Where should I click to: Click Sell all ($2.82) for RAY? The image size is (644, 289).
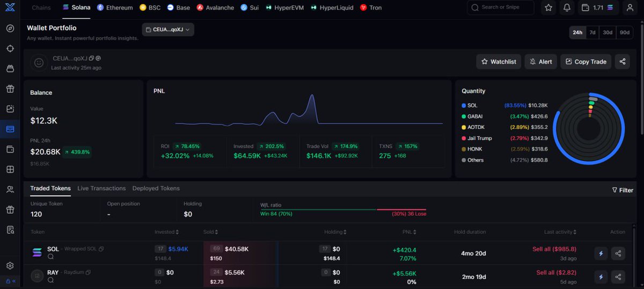tap(557, 272)
